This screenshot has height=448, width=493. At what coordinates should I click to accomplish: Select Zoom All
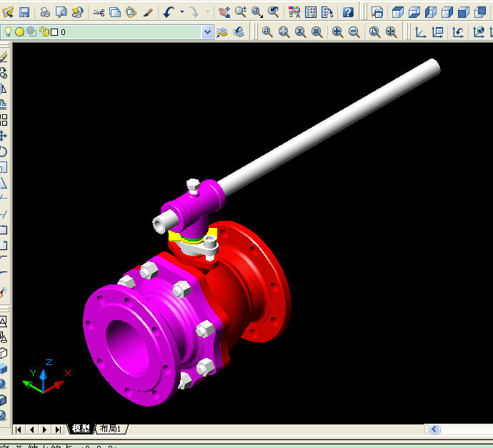(x=374, y=31)
